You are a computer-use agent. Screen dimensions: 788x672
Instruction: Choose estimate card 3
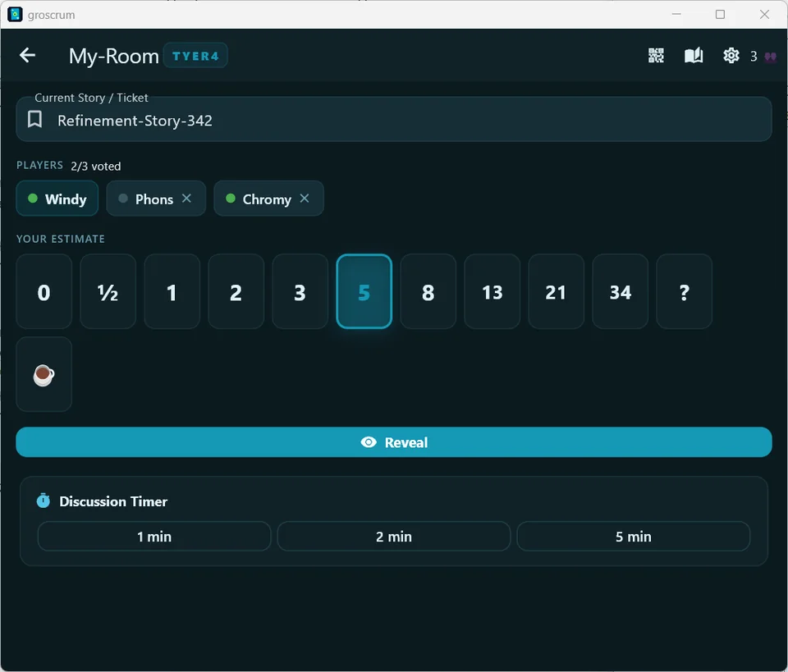click(x=300, y=291)
